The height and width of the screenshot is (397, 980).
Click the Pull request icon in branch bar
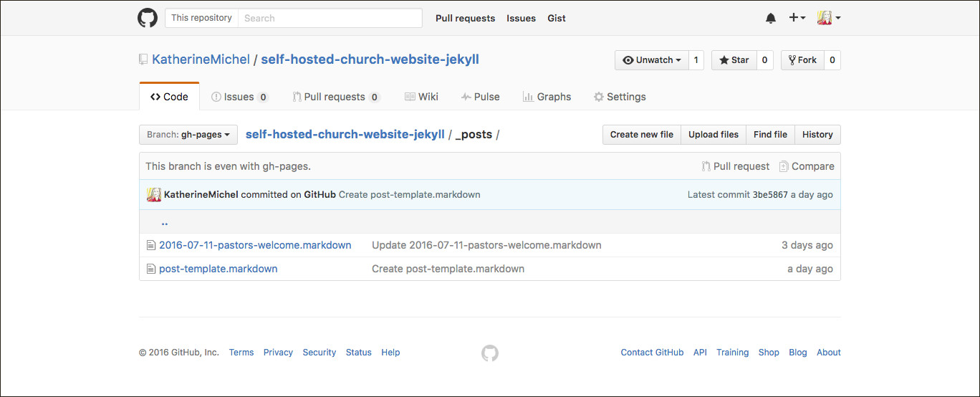coord(706,166)
